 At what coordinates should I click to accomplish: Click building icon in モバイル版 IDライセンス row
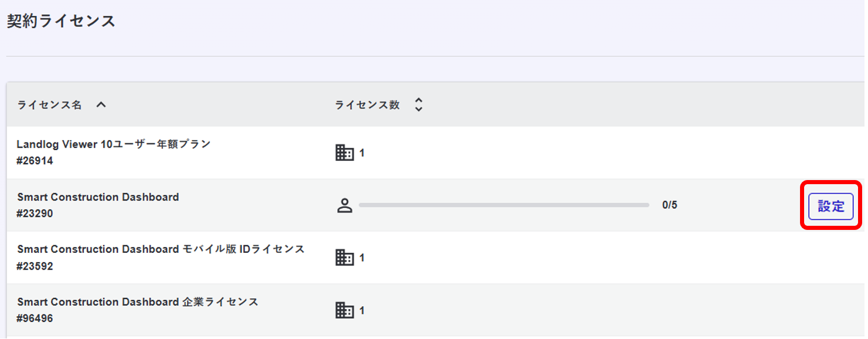click(345, 257)
